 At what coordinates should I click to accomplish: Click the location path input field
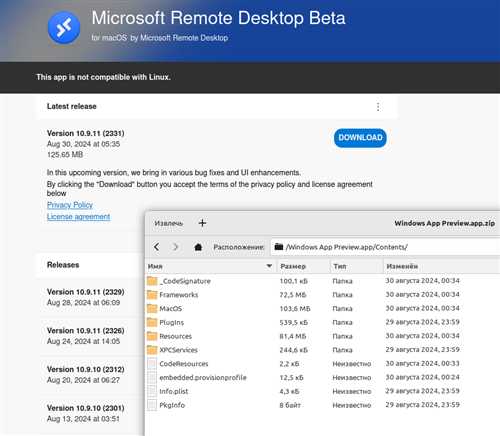click(385, 247)
